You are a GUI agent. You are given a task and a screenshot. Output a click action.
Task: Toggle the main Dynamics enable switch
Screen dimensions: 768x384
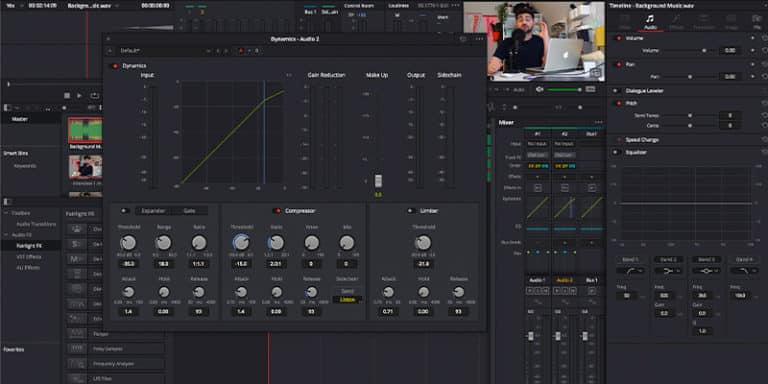116,66
